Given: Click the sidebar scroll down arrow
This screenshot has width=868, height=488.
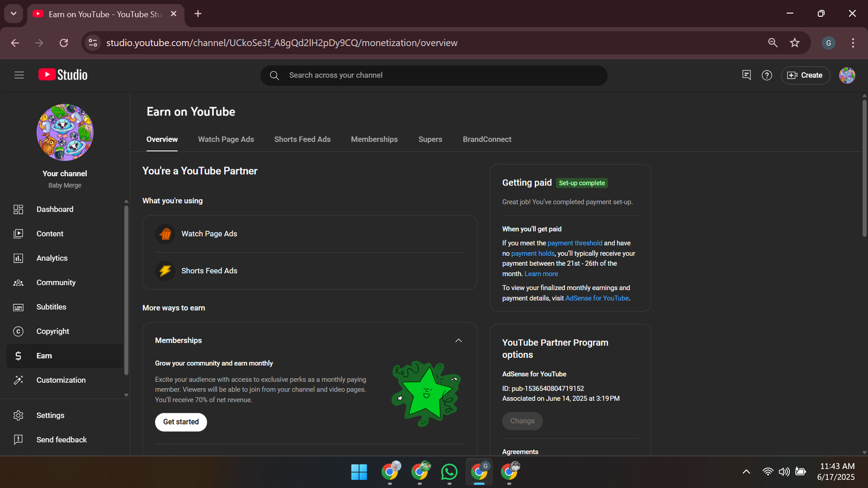Looking at the screenshot, I should point(126,395).
